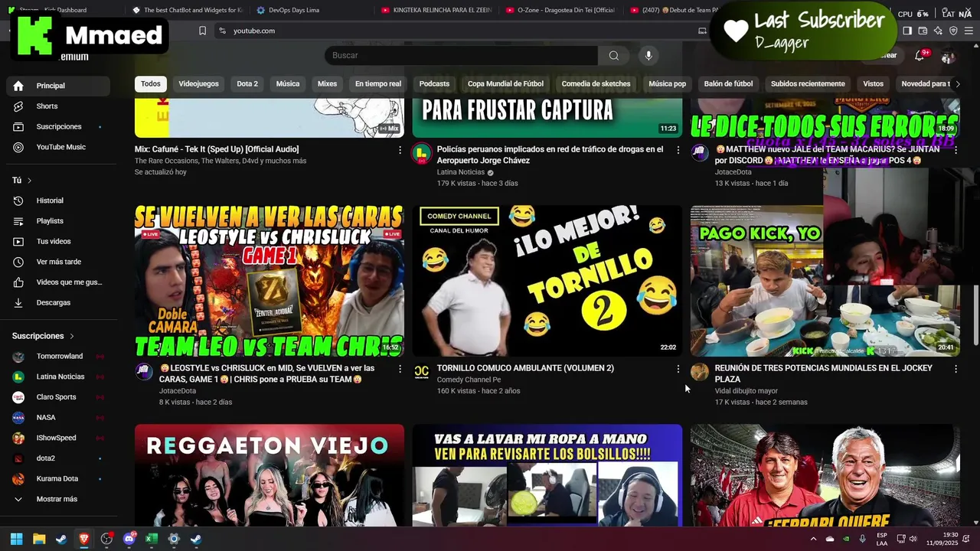Bookmark page with address bar bookmark icon
980x551 pixels.
[202, 31]
